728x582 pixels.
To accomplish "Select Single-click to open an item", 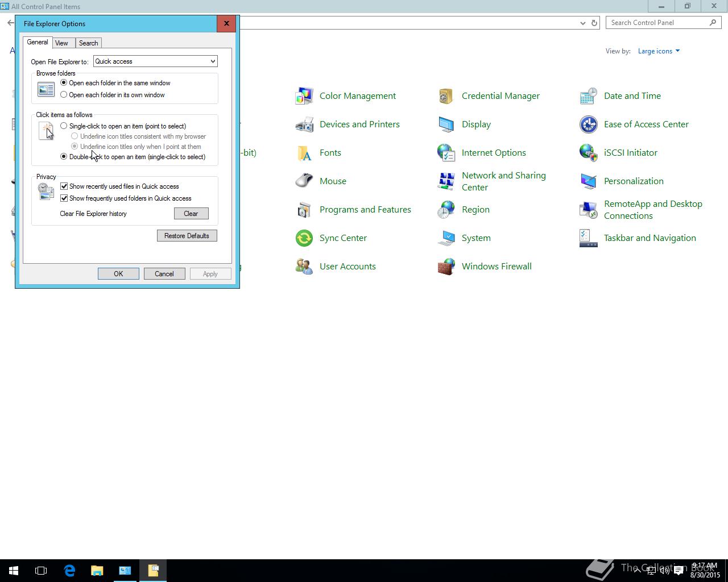I will (64, 126).
